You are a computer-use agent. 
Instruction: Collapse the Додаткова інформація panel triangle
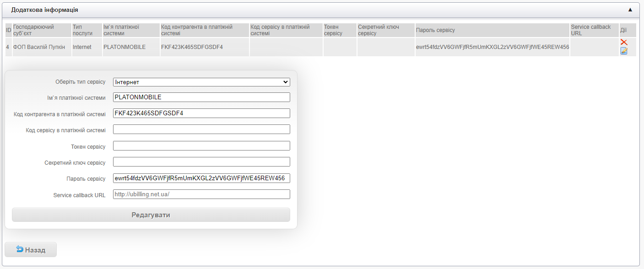coord(630,10)
